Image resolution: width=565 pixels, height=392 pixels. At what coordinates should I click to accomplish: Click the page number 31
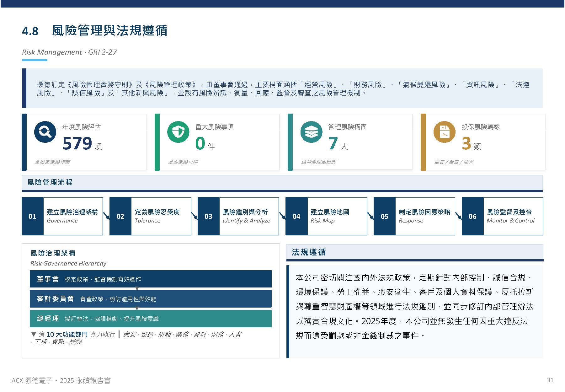point(550,380)
